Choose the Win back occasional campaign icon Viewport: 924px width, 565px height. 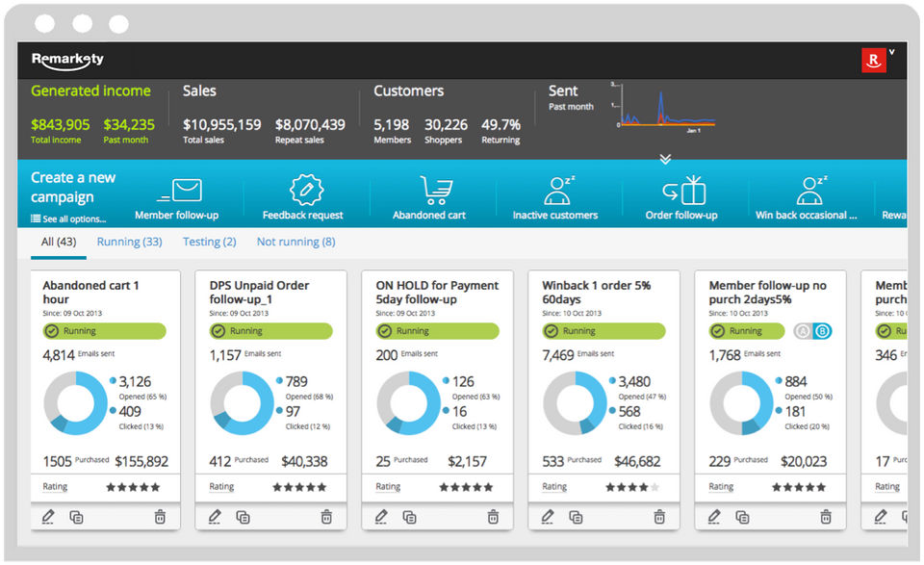[x=812, y=190]
